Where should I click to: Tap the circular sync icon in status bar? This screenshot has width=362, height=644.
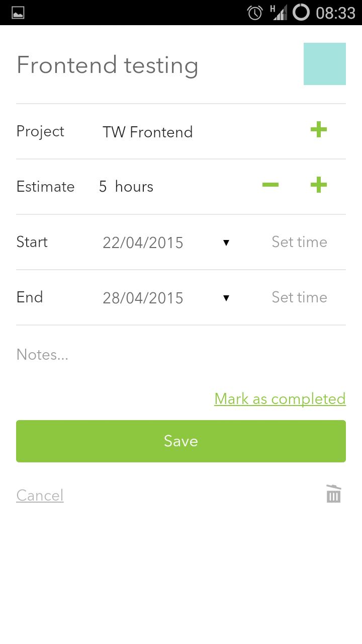301,13
